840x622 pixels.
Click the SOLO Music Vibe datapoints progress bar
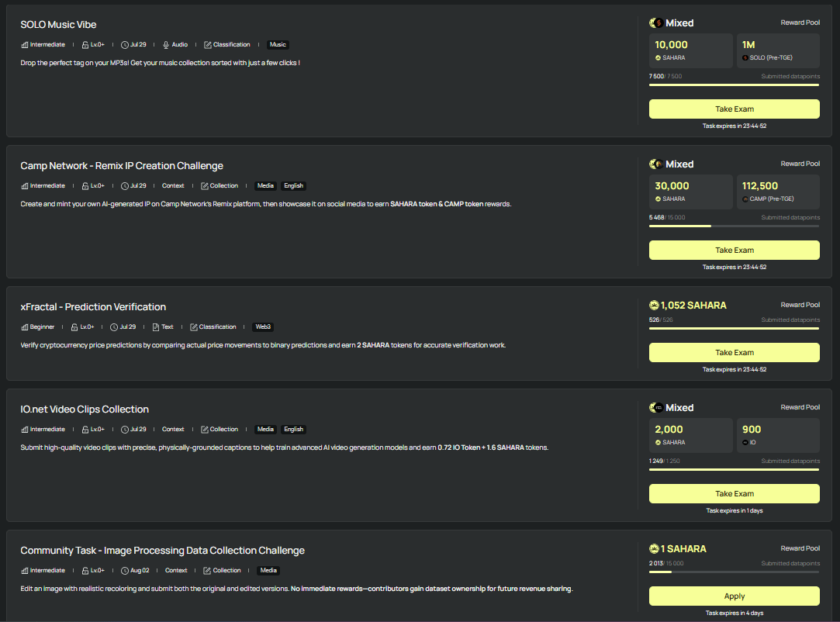(x=734, y=85)
